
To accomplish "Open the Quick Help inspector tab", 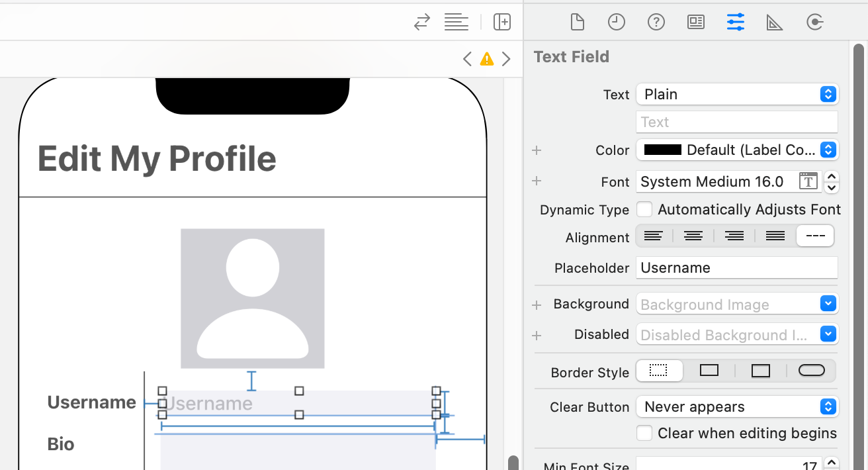I will coord(656,23).
